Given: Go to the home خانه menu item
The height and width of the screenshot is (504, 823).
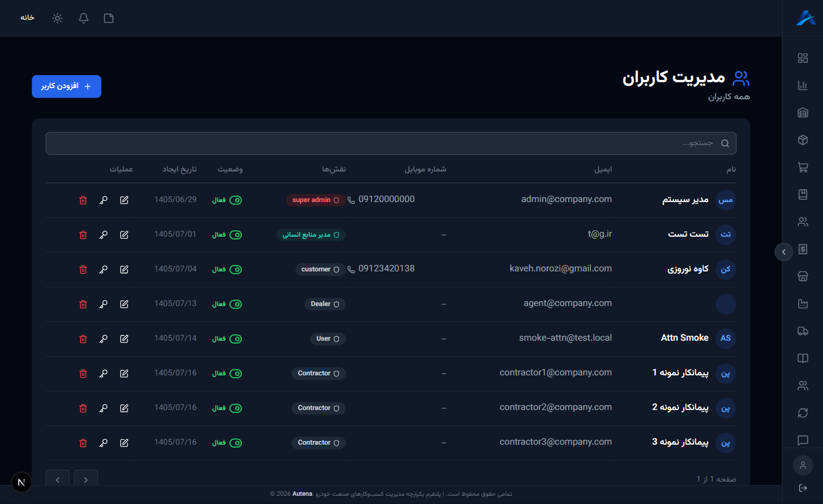Looking at the screenshot, I should pyautogui.click(x=27, y=18).
